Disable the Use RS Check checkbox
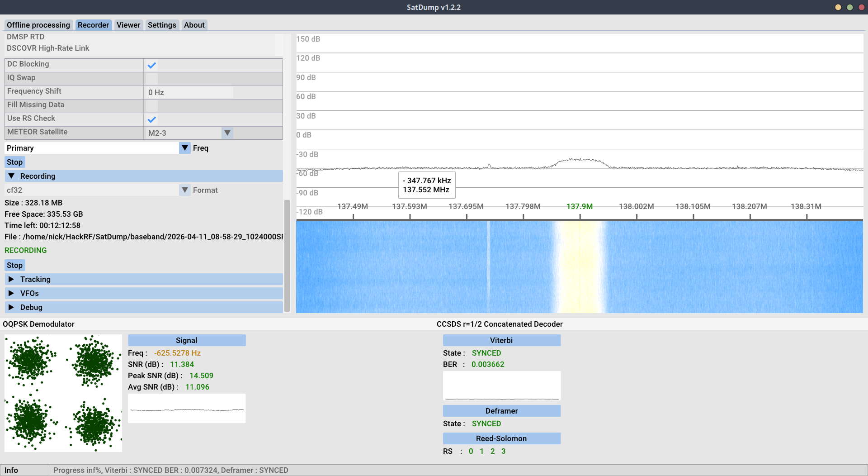The height and width of the screenshot is (476, 868). point(152,119)
